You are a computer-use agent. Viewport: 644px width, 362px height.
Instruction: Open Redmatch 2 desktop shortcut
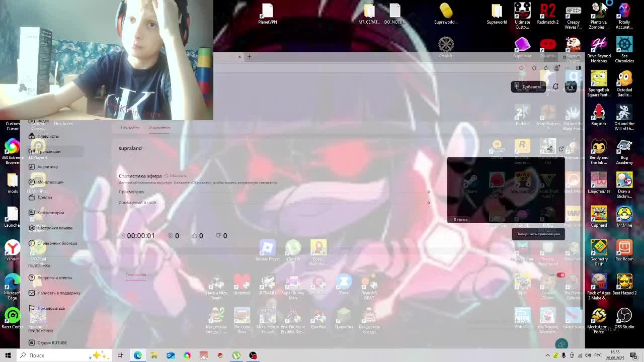point(548,14)
